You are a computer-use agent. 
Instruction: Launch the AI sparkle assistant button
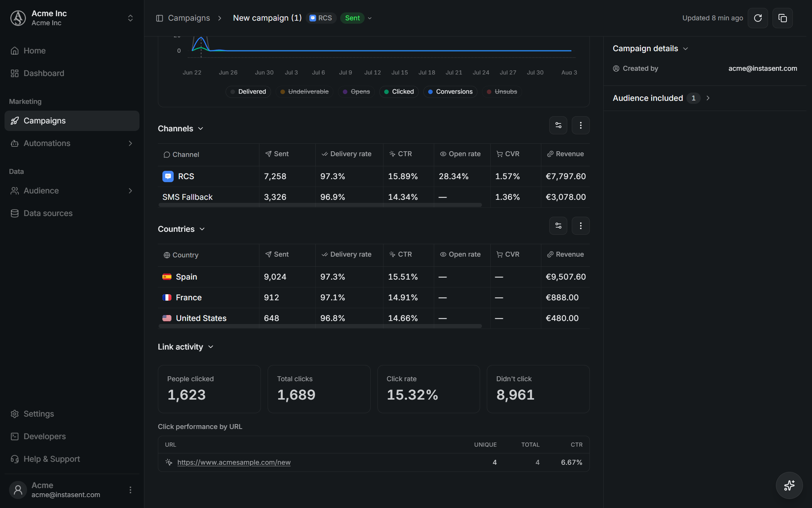(x=789, y=485)
